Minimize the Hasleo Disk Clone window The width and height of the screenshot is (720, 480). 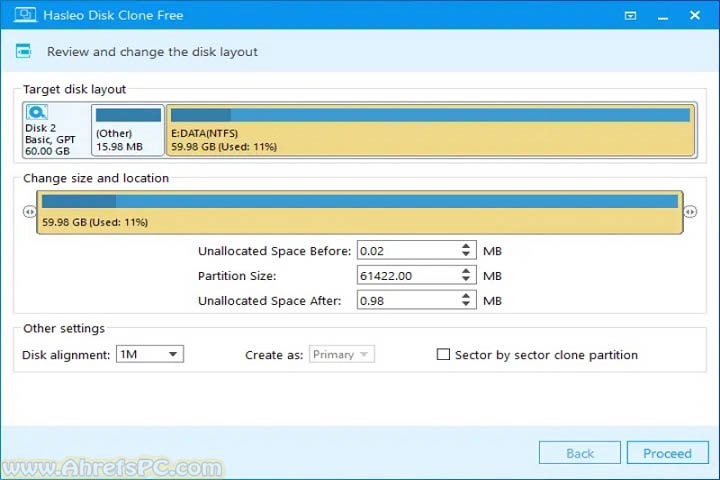pyautogui.click(x=663, y=17)
